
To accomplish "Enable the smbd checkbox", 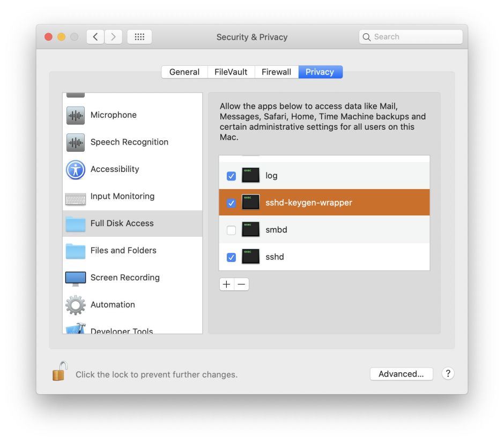I will coord(231,230).
